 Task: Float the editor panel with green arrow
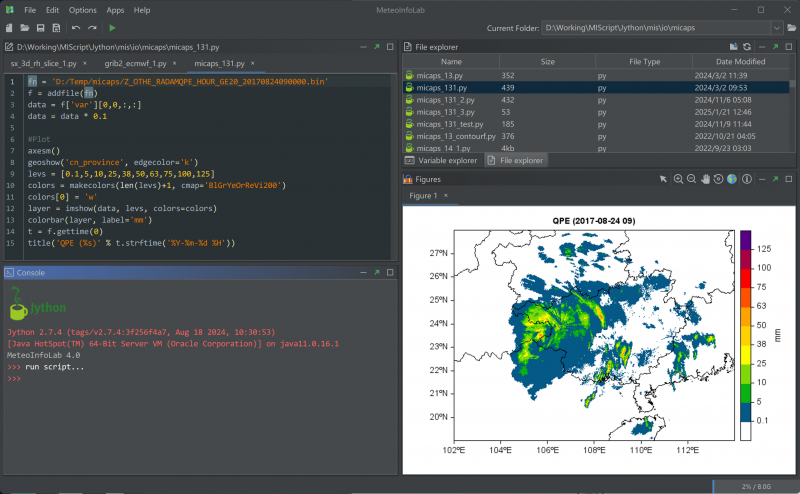376,46
